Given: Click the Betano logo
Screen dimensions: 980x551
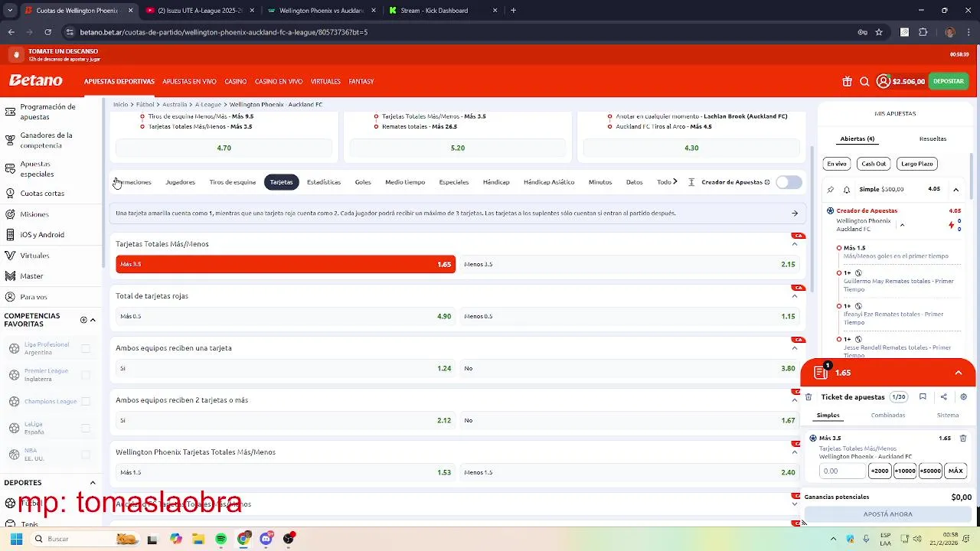Looking at the screenshot, I should click(x=36, y=80).
